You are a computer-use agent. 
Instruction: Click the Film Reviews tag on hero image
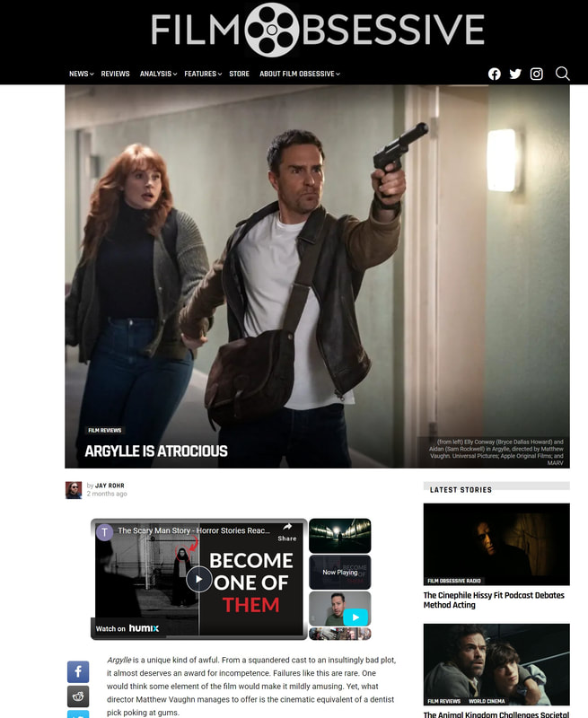[104, 431]
